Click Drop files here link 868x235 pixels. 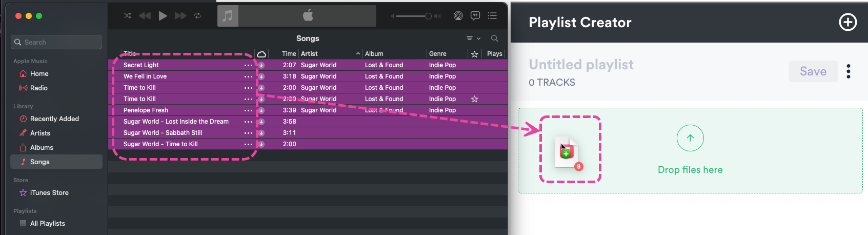click(x=690, y=170)
